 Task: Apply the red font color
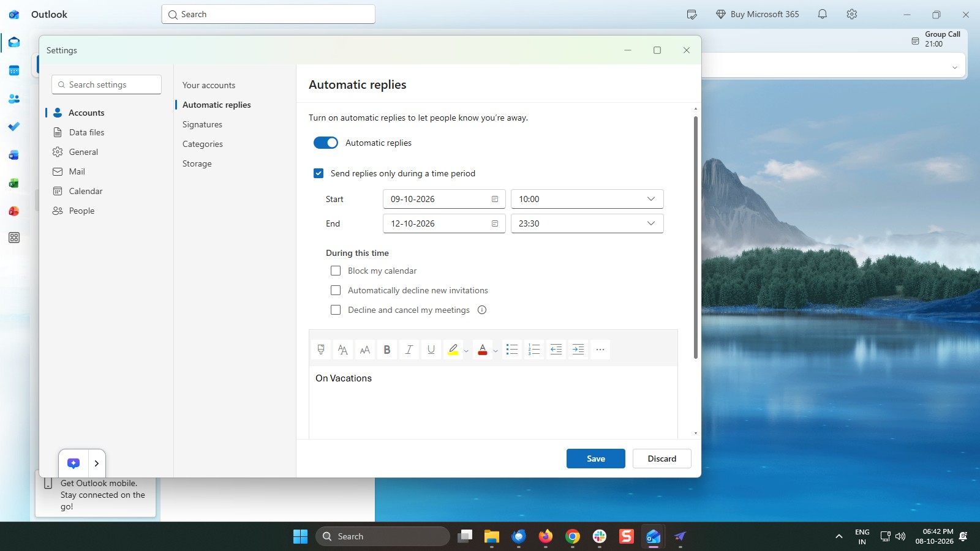tap(483, 350)
